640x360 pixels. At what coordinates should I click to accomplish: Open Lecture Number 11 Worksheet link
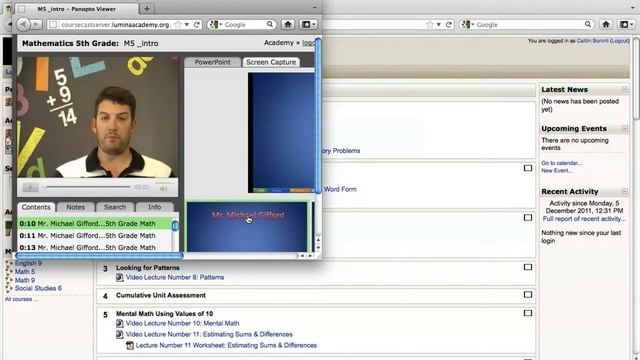click(x=226, y=345)
